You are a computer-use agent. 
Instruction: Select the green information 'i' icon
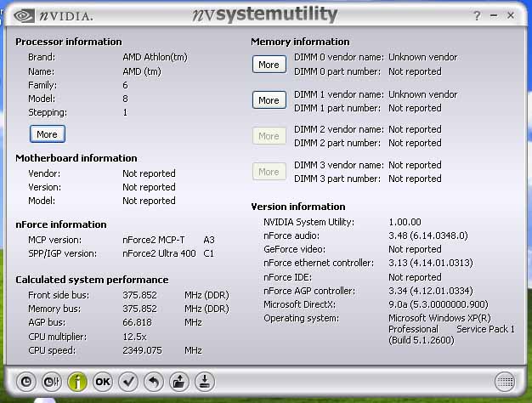coord(77,382)
